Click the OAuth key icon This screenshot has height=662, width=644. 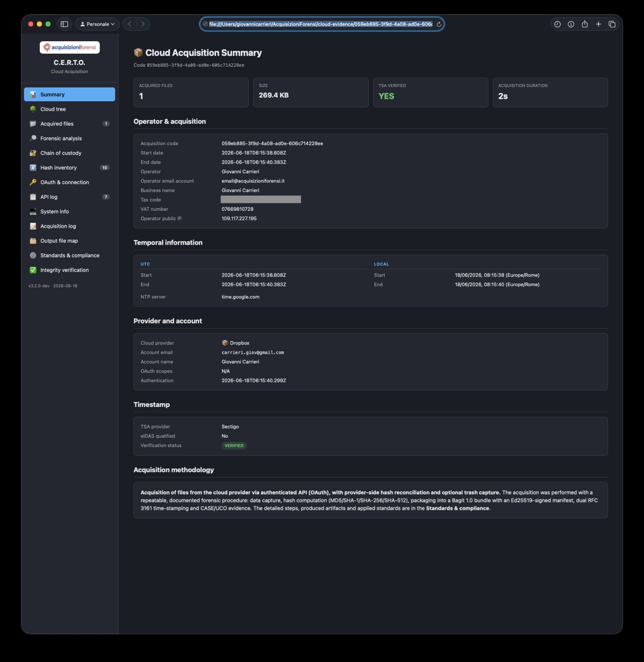pos(33,182)
